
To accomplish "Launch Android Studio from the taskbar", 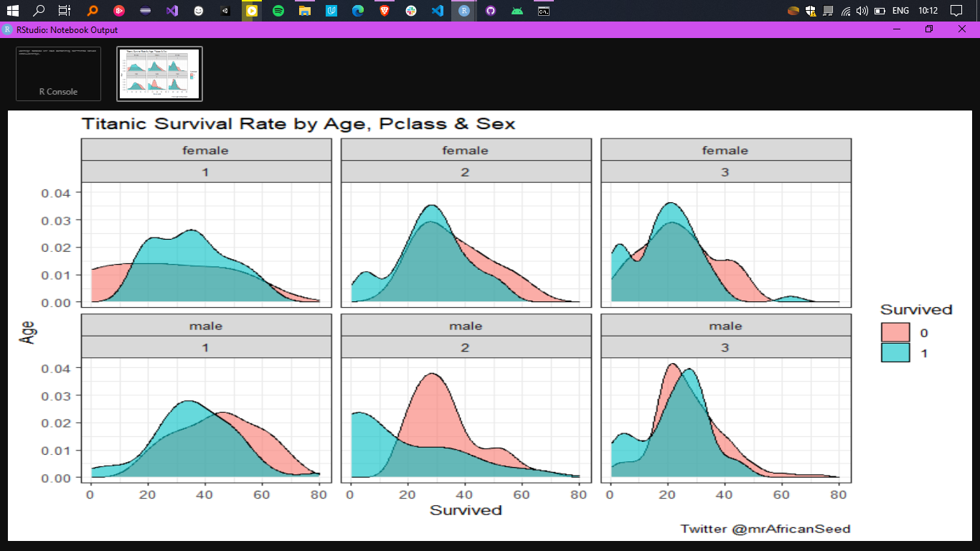I will tap(517, 10).
